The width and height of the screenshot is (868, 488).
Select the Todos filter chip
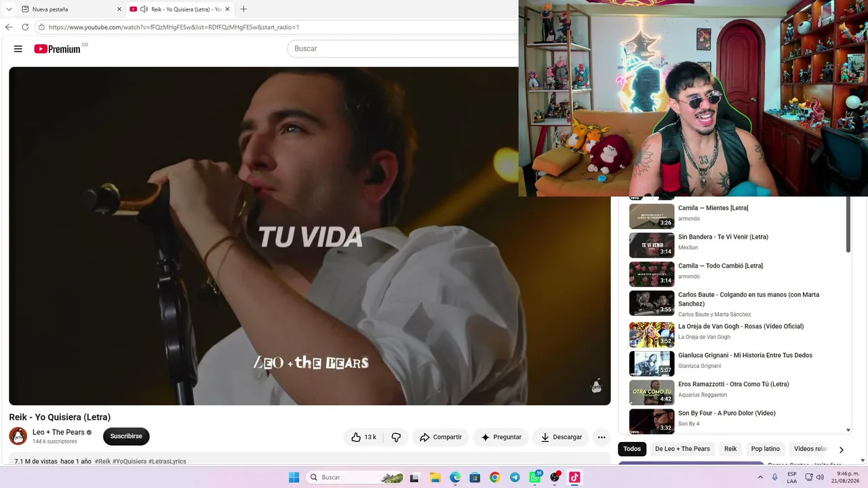tap(632, 449)
